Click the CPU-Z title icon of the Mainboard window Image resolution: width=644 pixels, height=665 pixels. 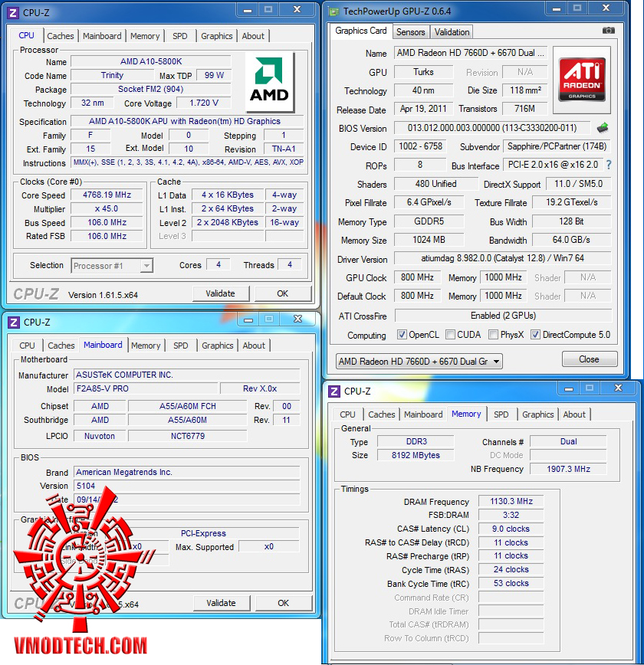coord(14,323)
